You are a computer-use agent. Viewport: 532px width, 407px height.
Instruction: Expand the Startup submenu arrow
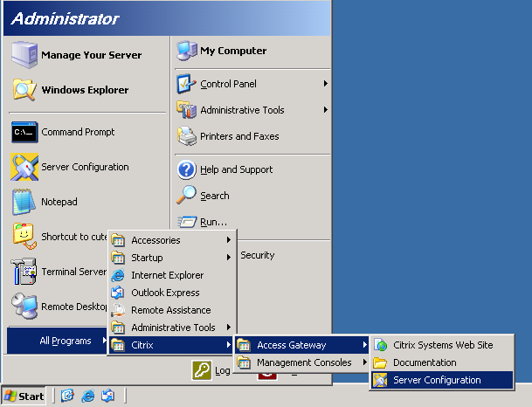click(x=229, y=258)
